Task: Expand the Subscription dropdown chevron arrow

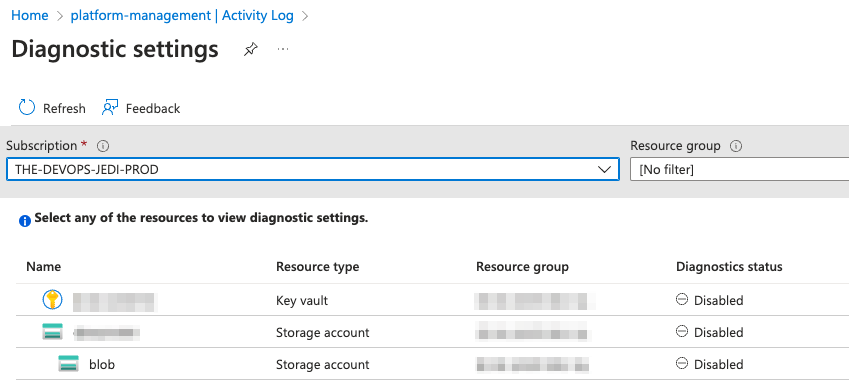Action: tap(604, 169)
